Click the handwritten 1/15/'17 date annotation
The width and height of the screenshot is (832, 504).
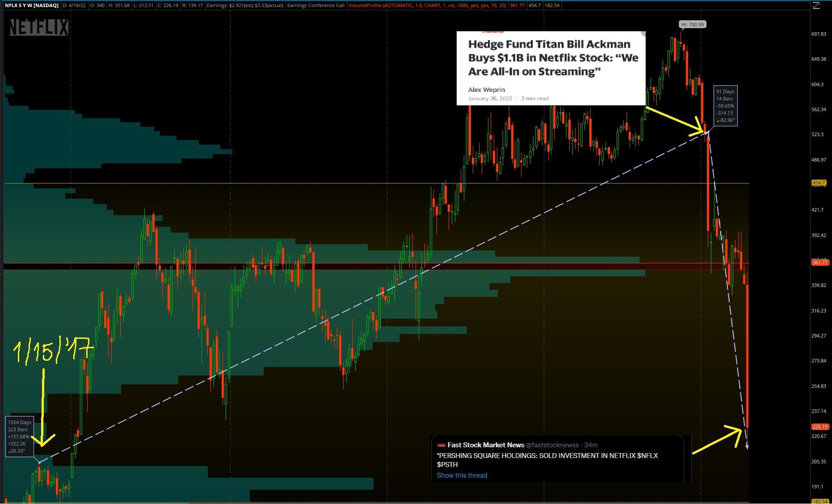click(51, 351)
